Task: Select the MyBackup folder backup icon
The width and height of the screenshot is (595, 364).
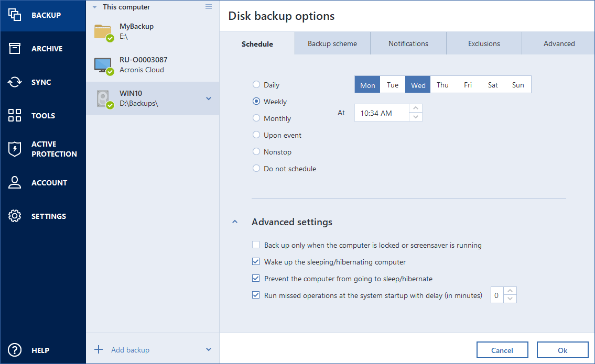Action: (x=104, y=32)
